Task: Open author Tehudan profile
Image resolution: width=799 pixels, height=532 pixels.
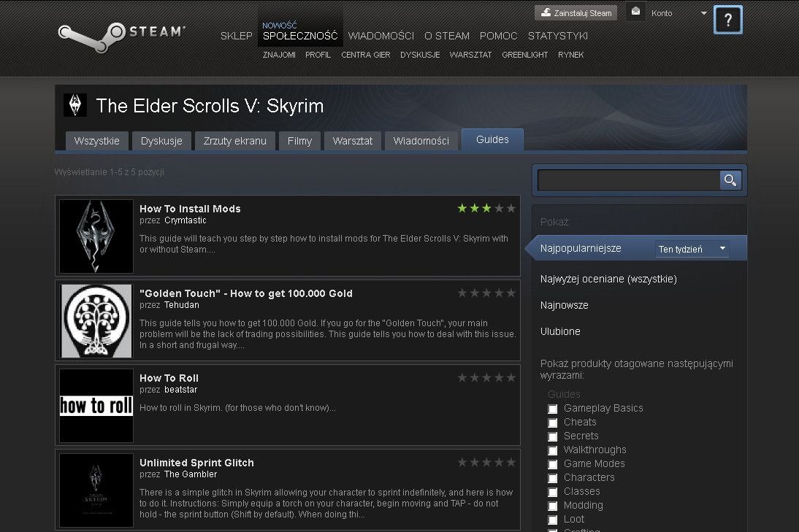Action: click(x=182, y=305)
